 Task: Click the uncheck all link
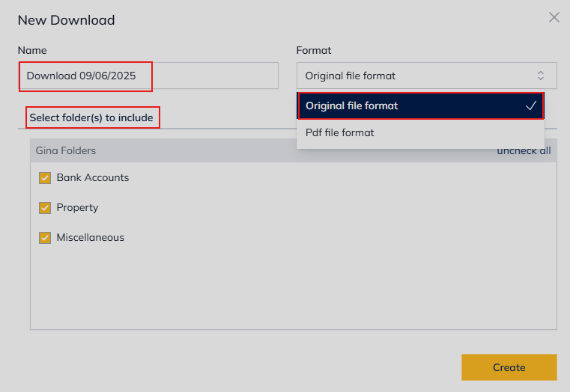[524, 151]
